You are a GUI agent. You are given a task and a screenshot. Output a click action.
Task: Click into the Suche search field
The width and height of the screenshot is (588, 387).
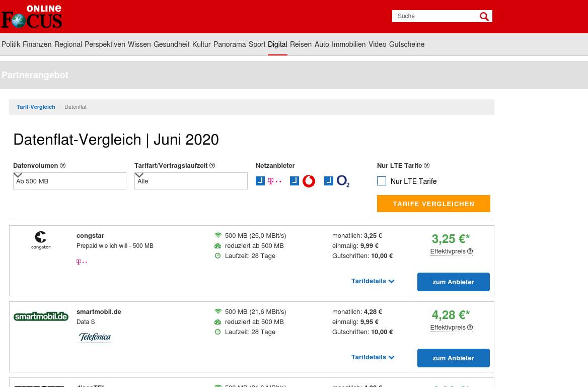(434, 16)
